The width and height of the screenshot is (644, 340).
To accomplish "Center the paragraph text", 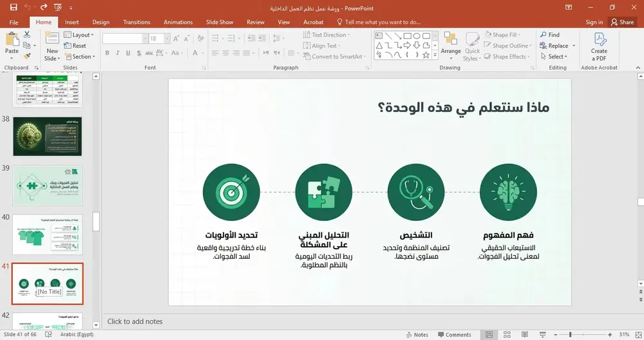I will [x=225, y=53].
